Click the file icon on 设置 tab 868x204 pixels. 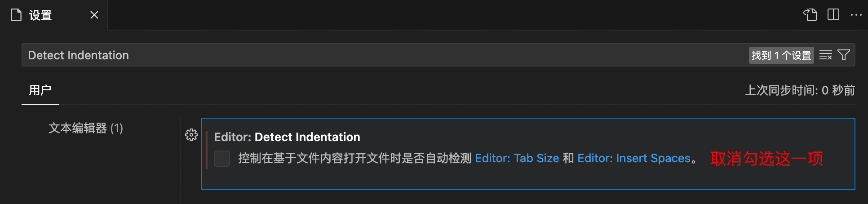click(x=16, y=15)
